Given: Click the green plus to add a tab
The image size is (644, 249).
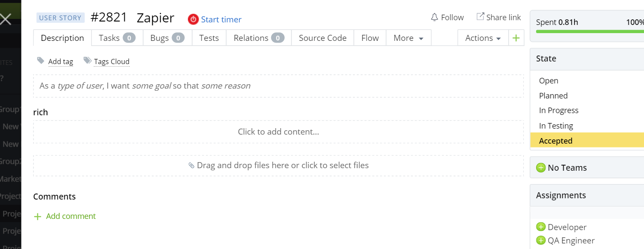Looking at the screenshot, I should coord(515,37).
